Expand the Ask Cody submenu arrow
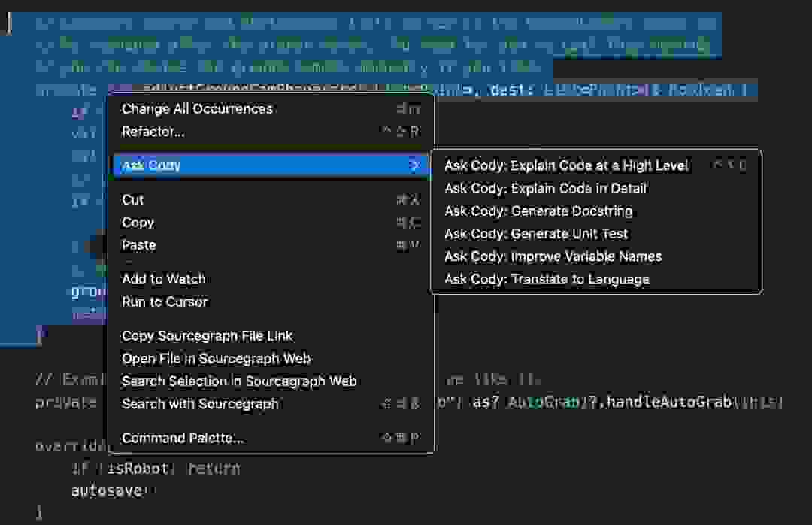This screenshot has width=812, height=525. click(414, 165)
